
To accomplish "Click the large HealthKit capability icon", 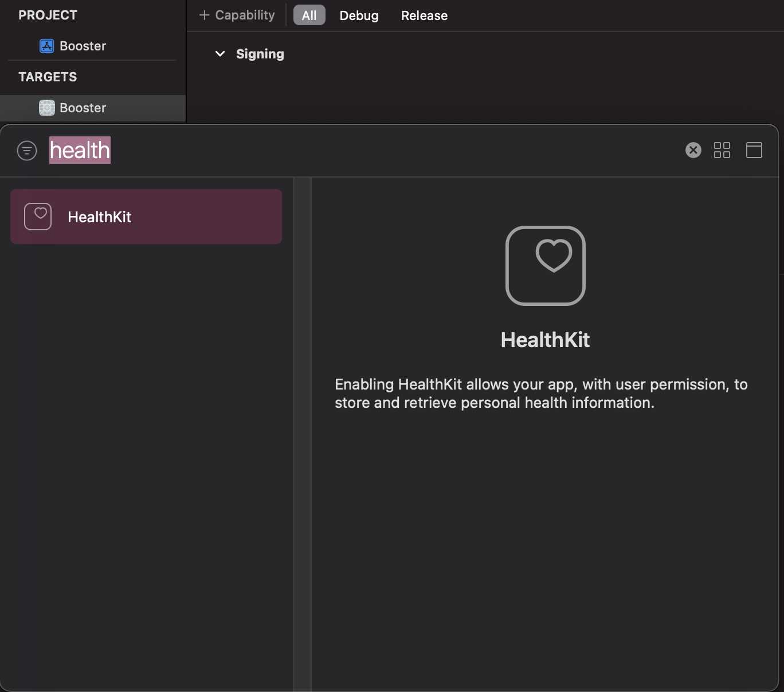I will pyautogui.click(x=545, y=266).
